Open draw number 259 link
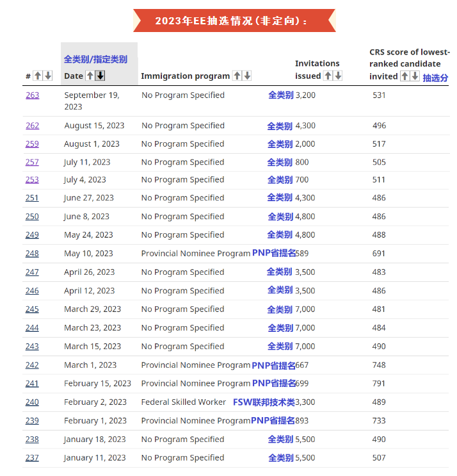This screenshot has width=457, height=476. 32,144
